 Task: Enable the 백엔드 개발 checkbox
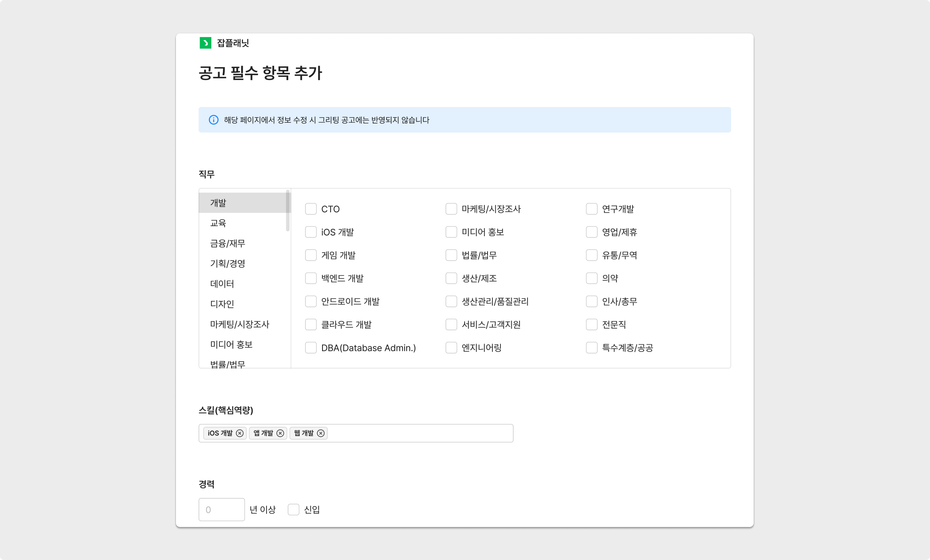pyautogui.click(x=311, y=278)
